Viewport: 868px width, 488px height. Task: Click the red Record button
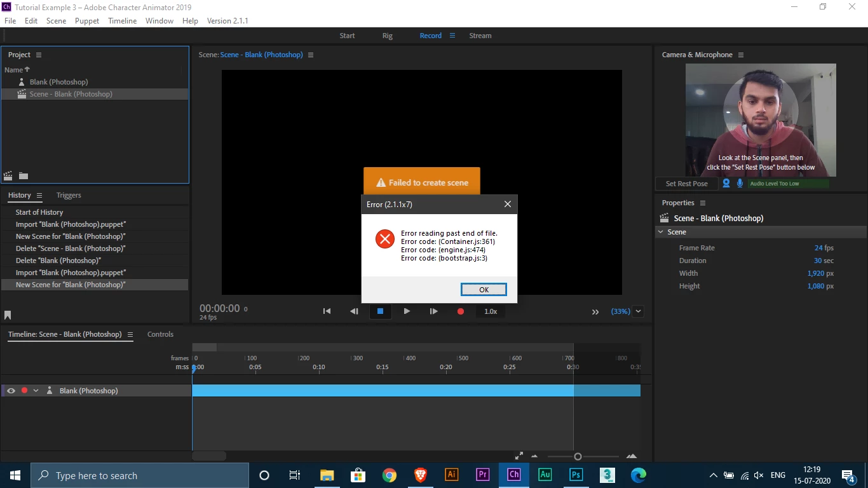click(461, 311)
